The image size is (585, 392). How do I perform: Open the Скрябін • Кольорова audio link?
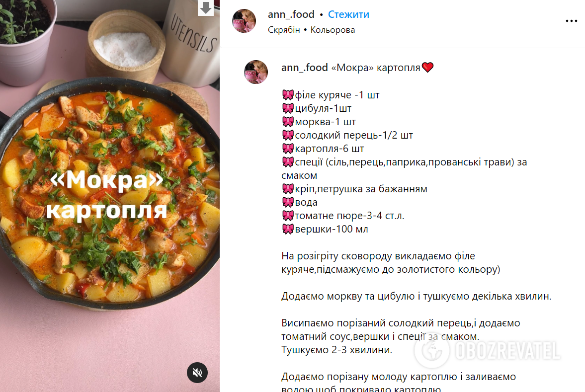pos(311,30)
